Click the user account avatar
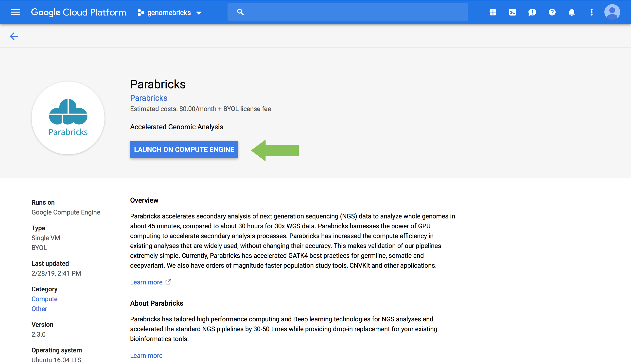Image resolution: width=631 pixels, height=364 pixels. pyautogui.click(x=612, y=12)
